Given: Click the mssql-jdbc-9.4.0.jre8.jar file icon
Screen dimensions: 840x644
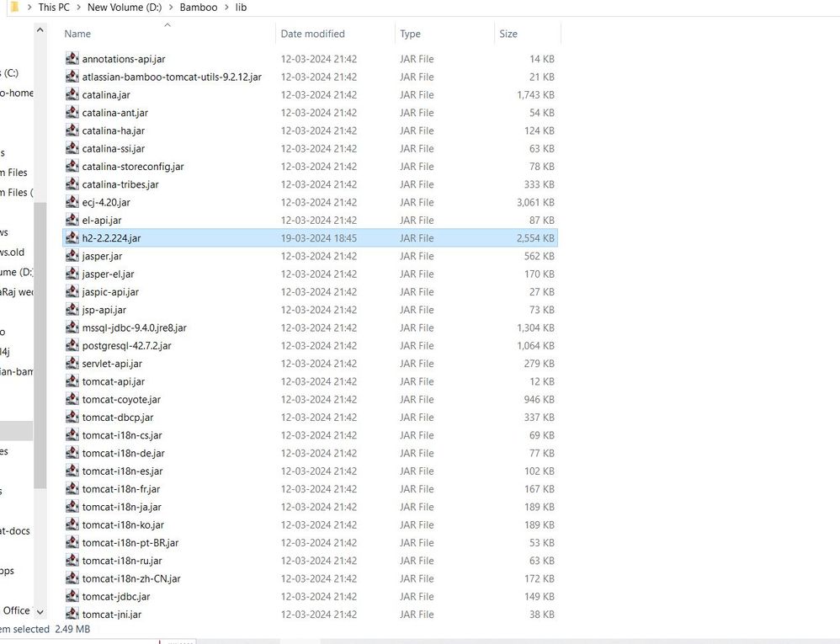Looking at the screenshot, I should pyautogui.click(x=72, y=327).
